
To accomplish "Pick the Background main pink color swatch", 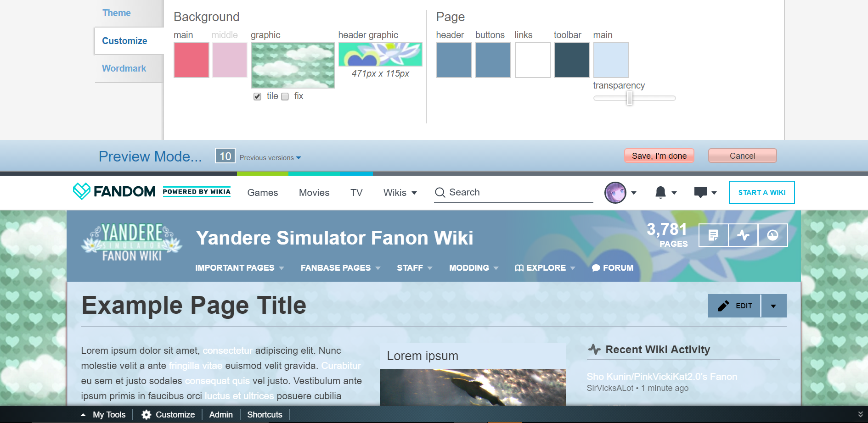I will [x=192, y=60].
